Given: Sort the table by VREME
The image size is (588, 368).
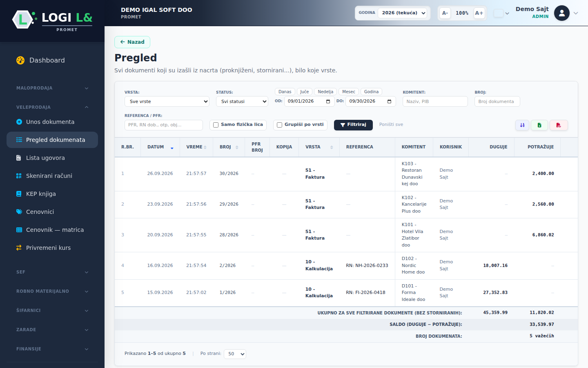Looking at the screenshot, I should click(196, 147).
